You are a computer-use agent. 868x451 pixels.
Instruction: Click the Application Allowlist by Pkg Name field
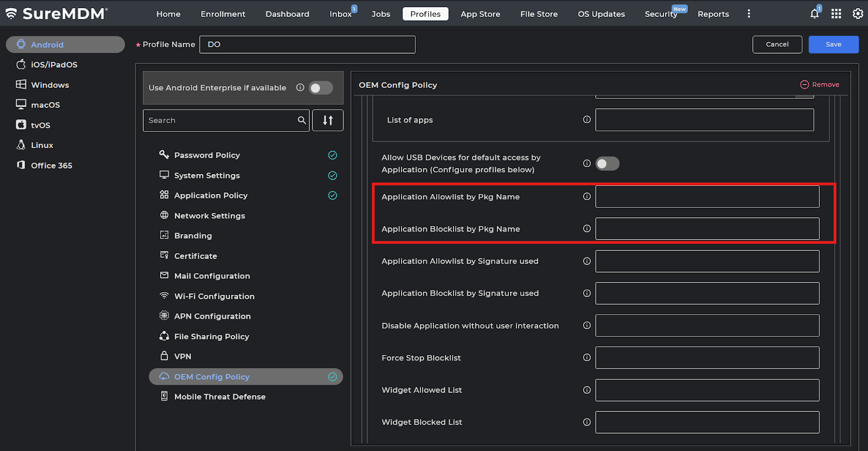[707, 197]
